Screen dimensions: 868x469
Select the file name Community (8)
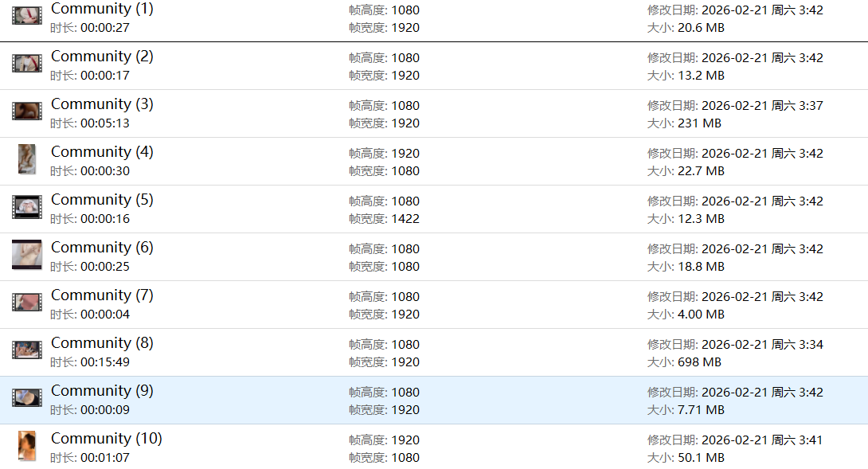[x=102, y=343]
